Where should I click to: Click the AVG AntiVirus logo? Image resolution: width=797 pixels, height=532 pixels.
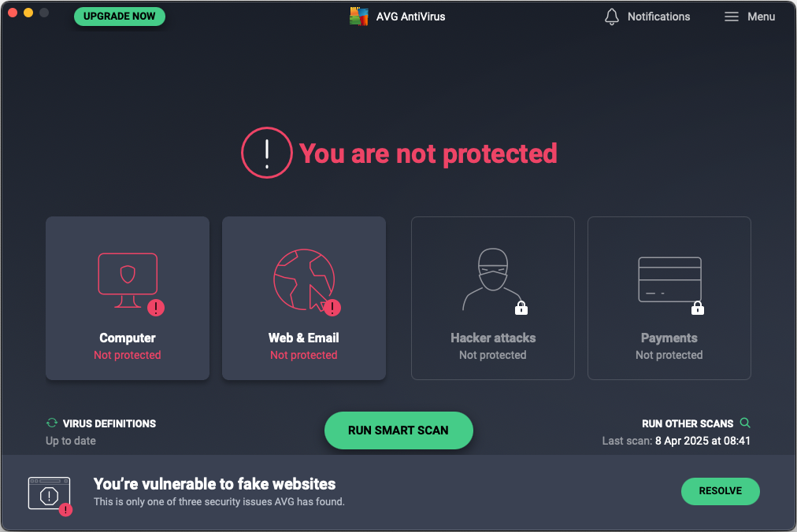tap(359, 16)
